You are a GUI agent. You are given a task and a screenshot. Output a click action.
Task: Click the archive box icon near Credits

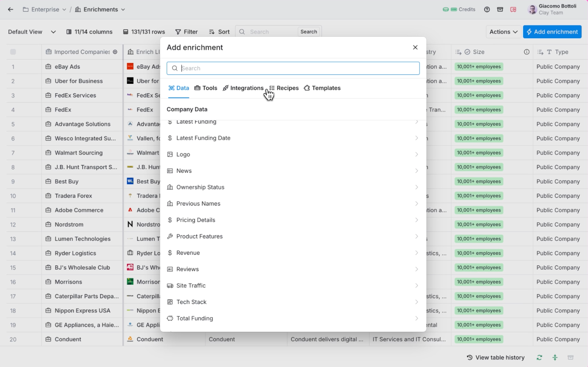[500, 9]
